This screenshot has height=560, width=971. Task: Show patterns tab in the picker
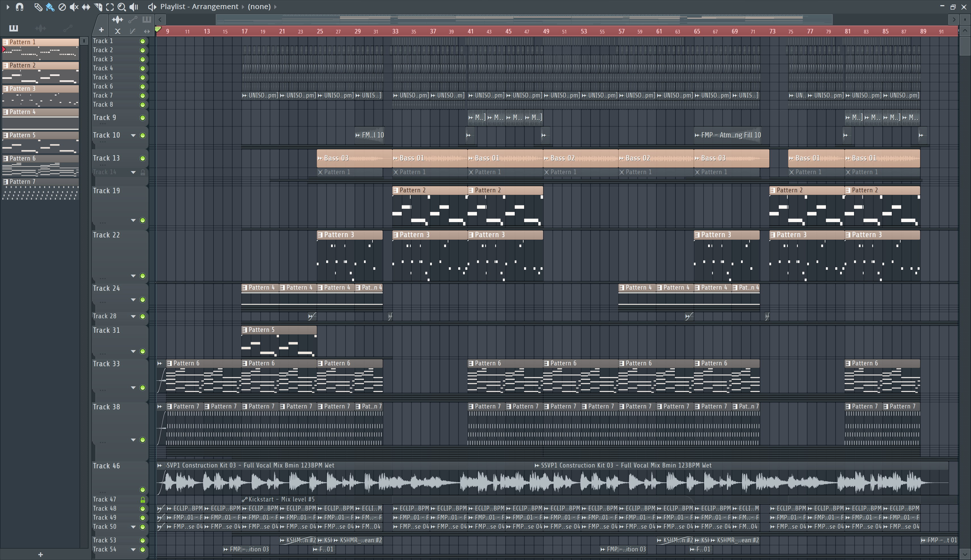(x=13, y=28)
